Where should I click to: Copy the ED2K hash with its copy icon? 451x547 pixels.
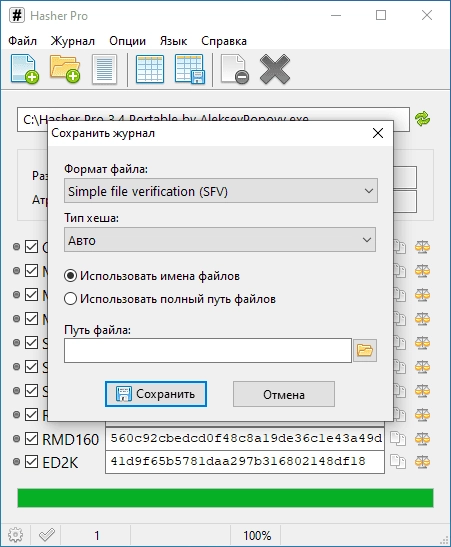[398, 462]
